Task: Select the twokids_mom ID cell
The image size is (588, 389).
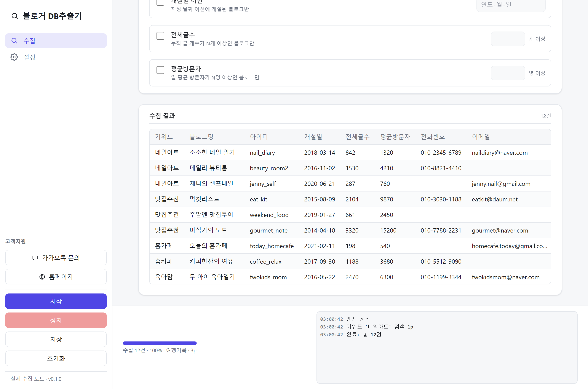Action: 268,277
